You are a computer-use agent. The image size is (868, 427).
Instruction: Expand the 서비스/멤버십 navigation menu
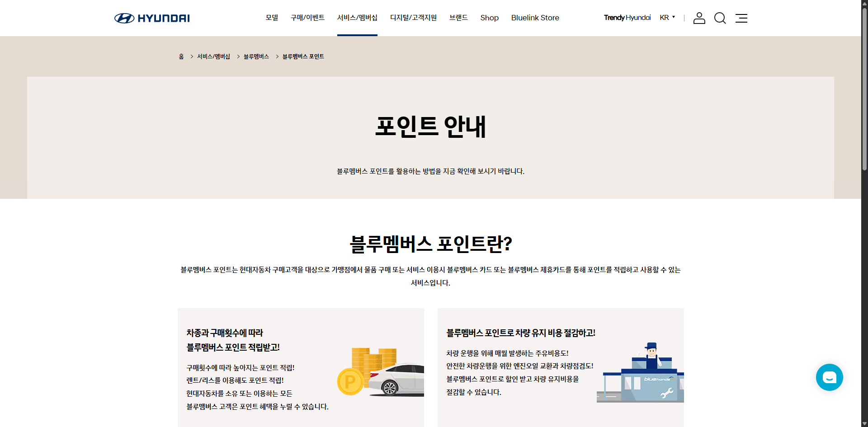[x=358, y=17]
